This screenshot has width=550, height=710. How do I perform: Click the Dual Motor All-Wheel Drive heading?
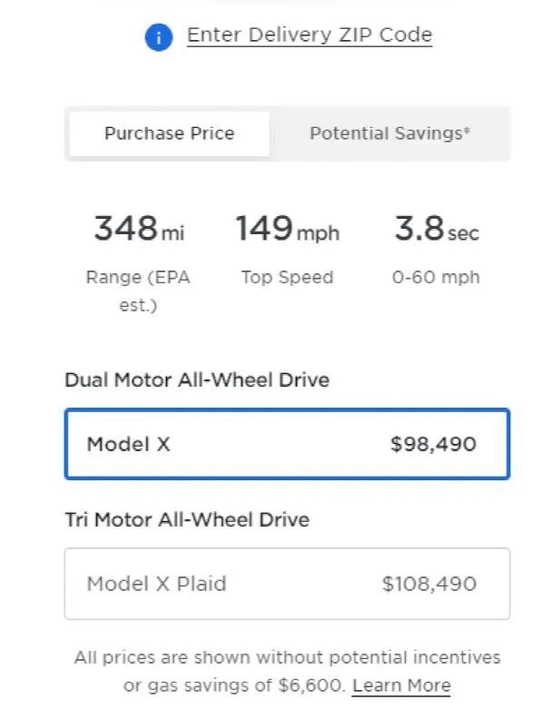197,380
